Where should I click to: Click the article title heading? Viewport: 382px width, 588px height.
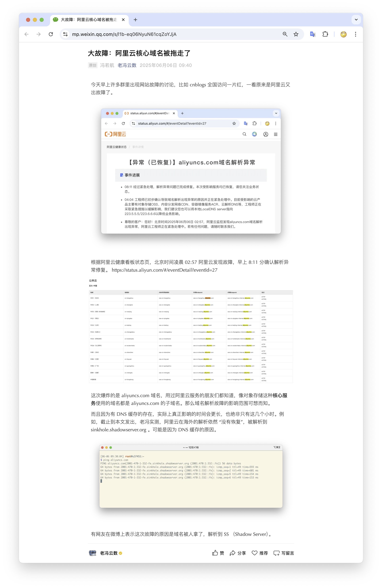pyautogui.click(x=139, y=53)
